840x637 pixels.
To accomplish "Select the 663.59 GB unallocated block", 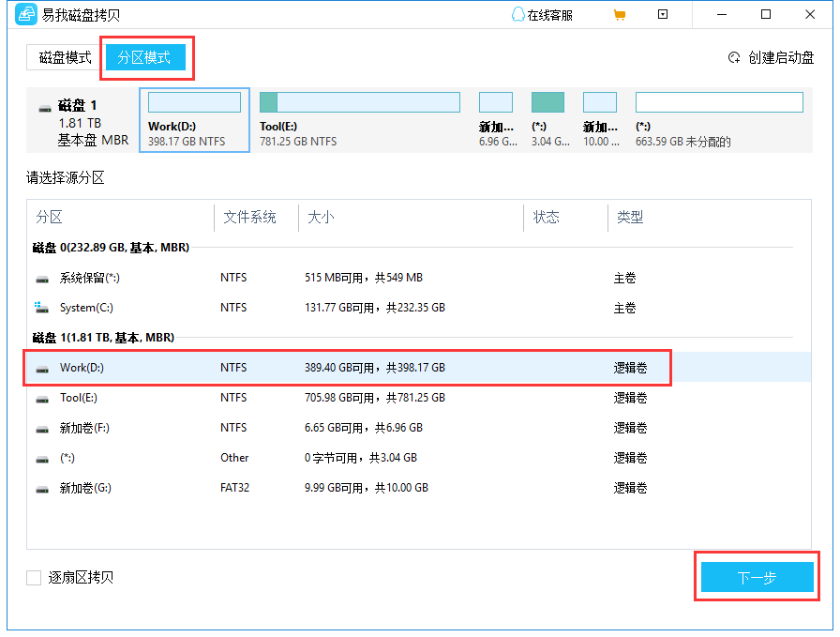I will tap(719, 101).
